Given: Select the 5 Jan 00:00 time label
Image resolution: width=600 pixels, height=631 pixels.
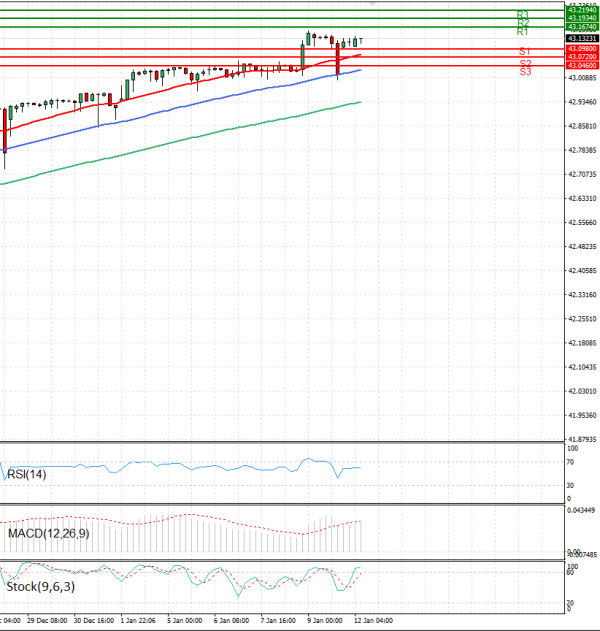Looking at the screenshot, I should (x=184, y=621).
